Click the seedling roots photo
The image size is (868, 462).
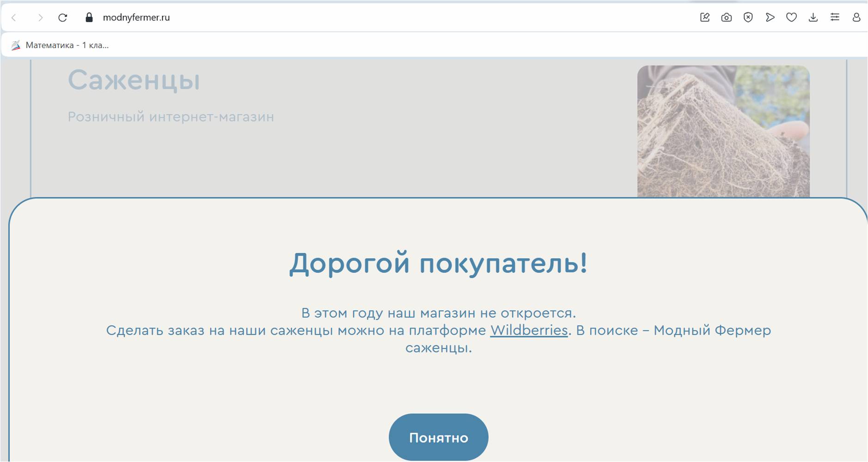[x=723, y=131]
